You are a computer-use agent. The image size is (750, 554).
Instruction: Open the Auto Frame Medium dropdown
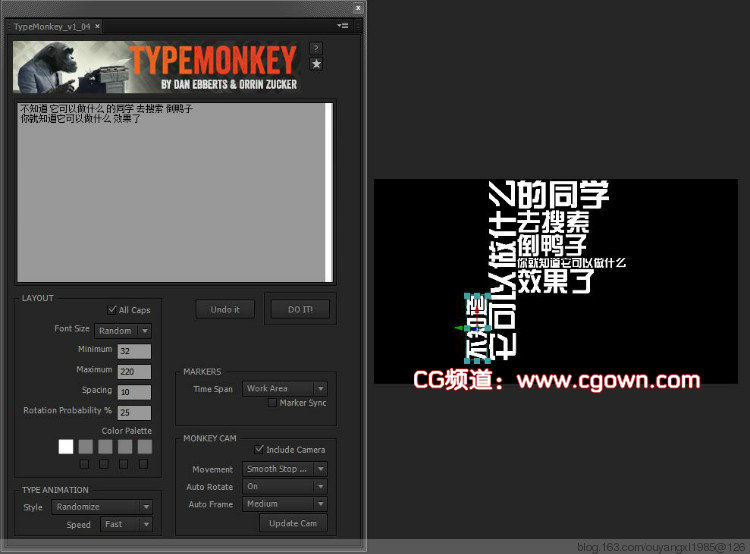point(285,504)
